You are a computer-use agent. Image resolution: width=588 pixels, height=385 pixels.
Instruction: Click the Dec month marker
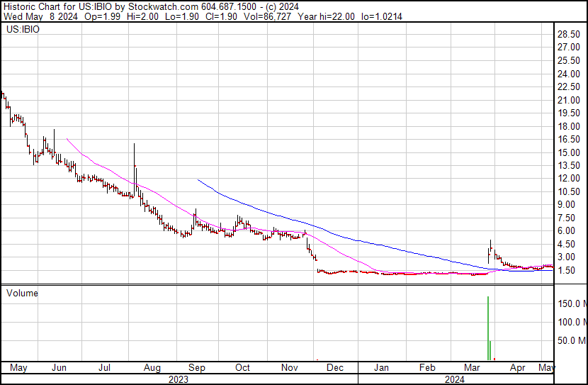[334, 368]
